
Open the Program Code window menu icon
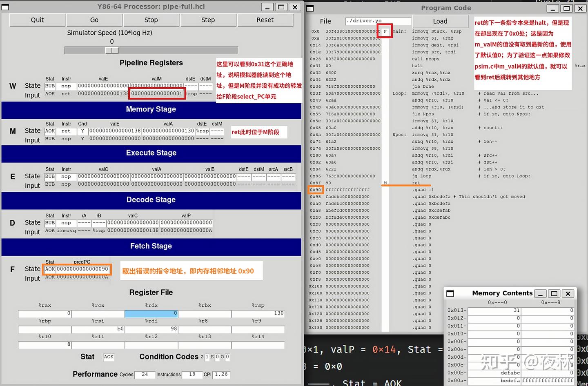(x=310, y=8)
